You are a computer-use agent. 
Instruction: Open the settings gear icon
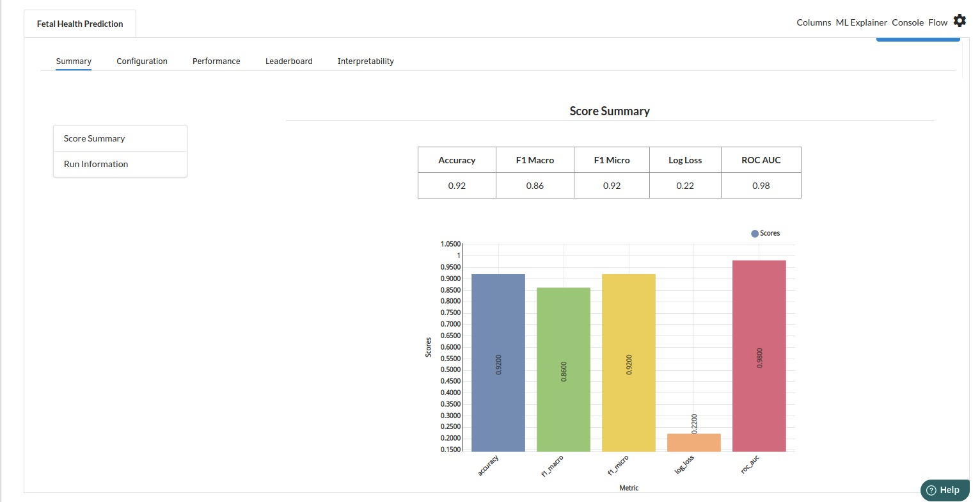pos(960,21)
